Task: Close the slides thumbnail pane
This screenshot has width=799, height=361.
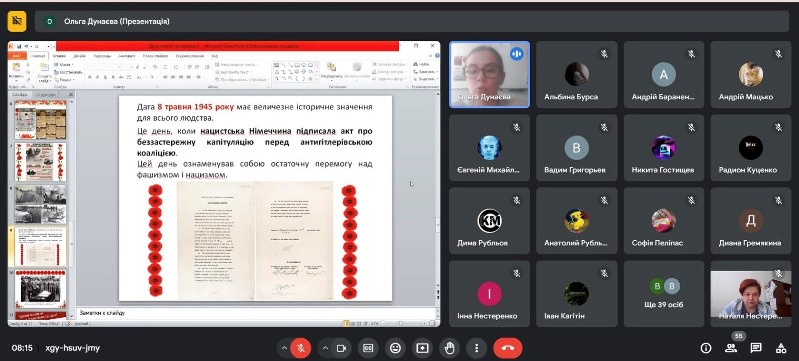Action: [71, 94]
